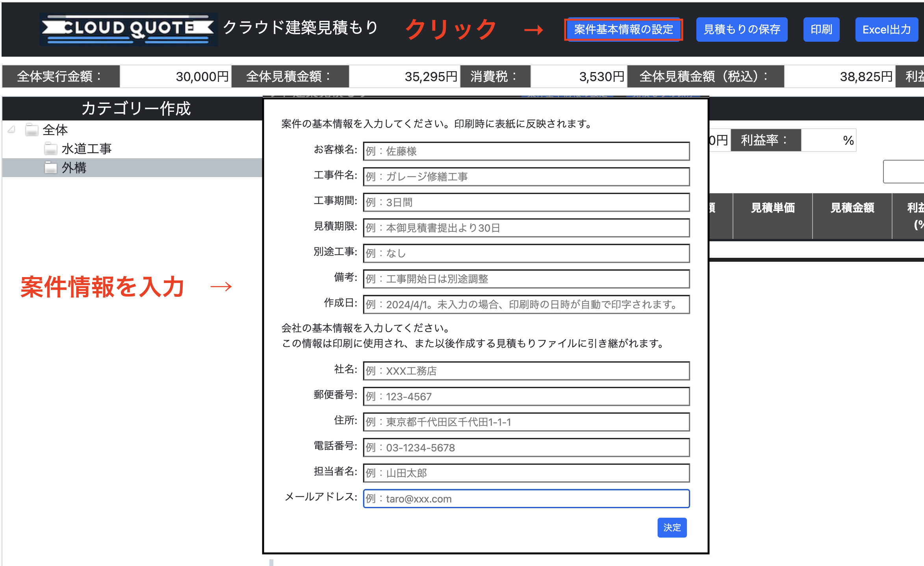Focus the 社名 input field
Screen dimensions: 924x566
pos(526,371)
